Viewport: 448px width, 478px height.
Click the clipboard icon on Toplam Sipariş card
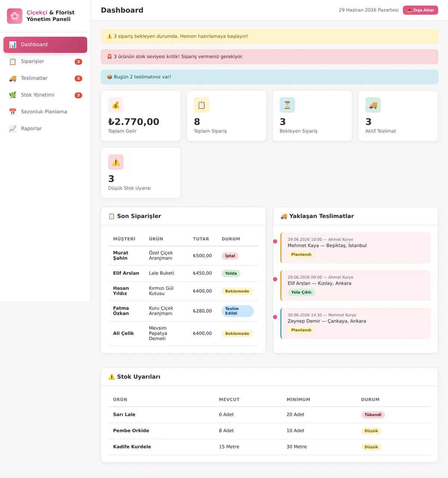202,105
